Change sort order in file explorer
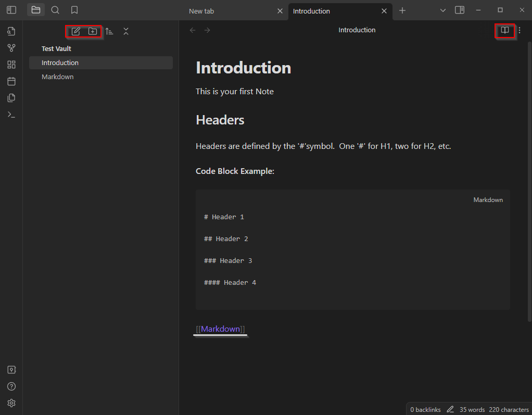 click(109, 32)
